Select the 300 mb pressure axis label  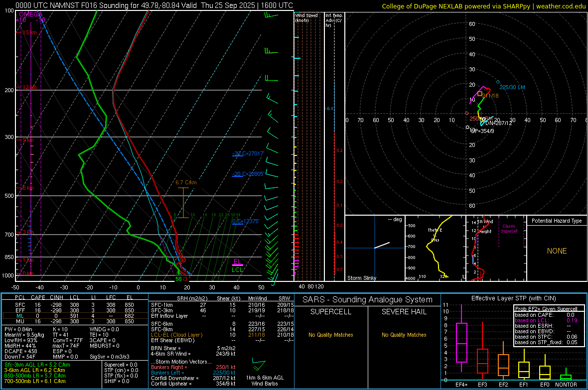[x=9, y=137]
